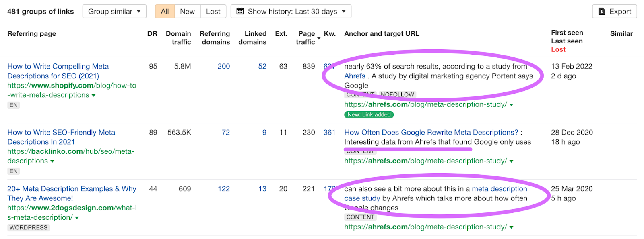Switch to the Lost links tab

(213, 12)
